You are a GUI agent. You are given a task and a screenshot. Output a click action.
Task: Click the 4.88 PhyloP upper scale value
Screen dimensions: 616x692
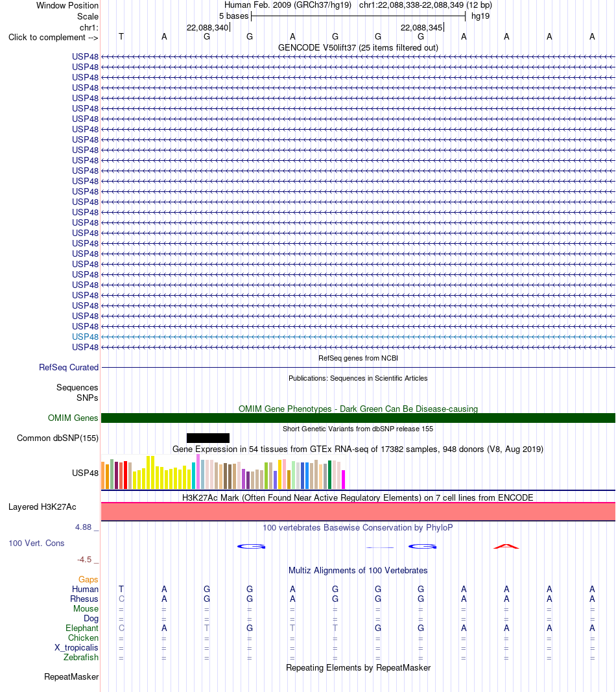tap(84, 527)
